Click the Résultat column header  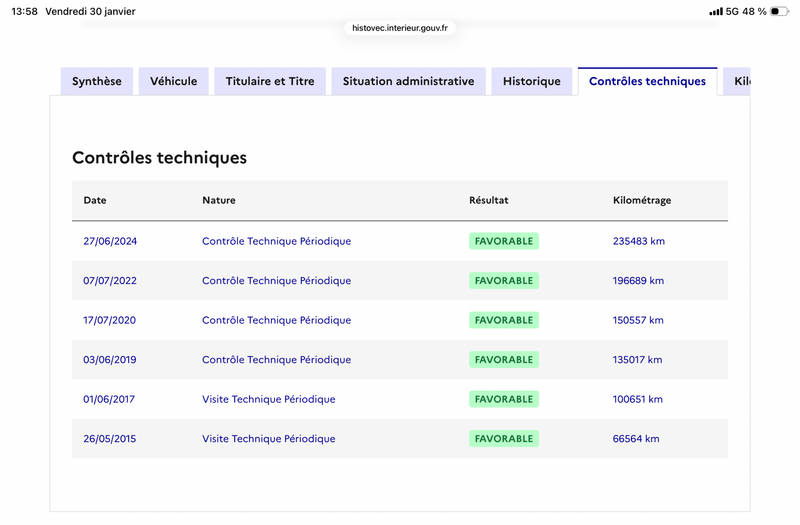[488, 200]
